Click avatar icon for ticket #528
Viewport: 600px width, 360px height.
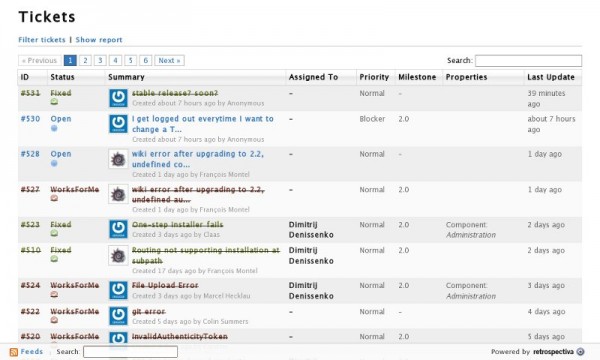point(118,159)
